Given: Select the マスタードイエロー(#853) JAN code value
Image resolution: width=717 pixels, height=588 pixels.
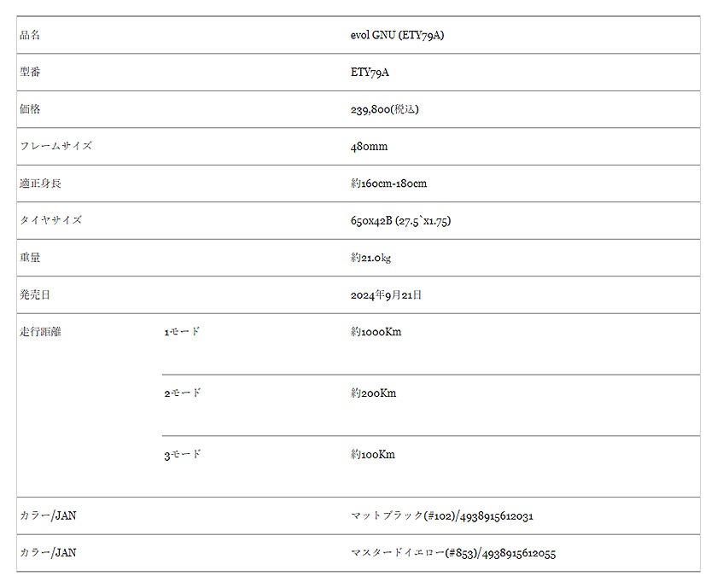Looking at the screenshot, I should pos(452,553).
